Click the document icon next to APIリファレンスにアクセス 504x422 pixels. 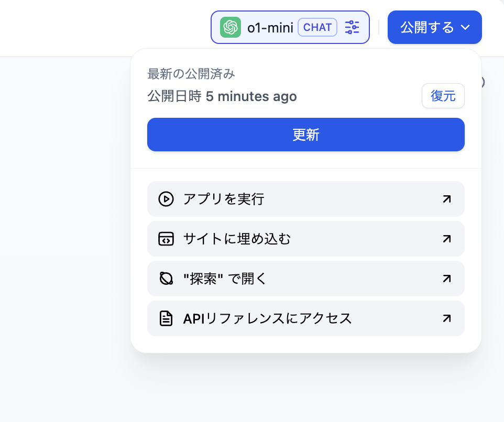click(166, 318)
